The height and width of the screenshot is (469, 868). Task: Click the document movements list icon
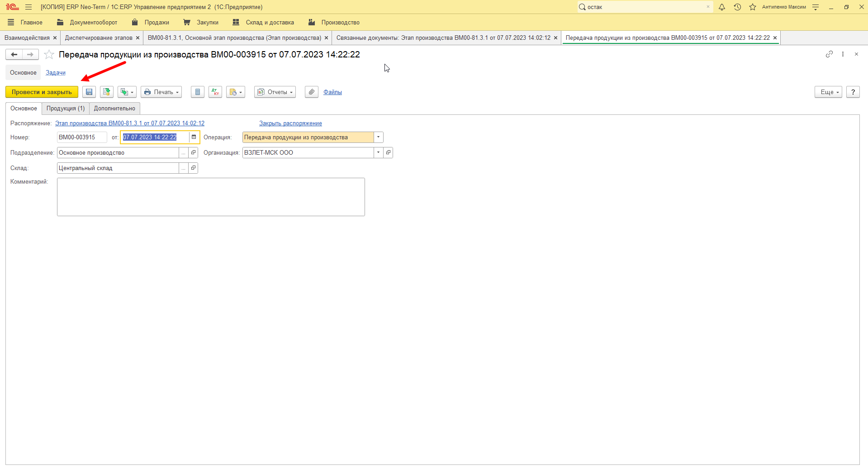(198, 92)
